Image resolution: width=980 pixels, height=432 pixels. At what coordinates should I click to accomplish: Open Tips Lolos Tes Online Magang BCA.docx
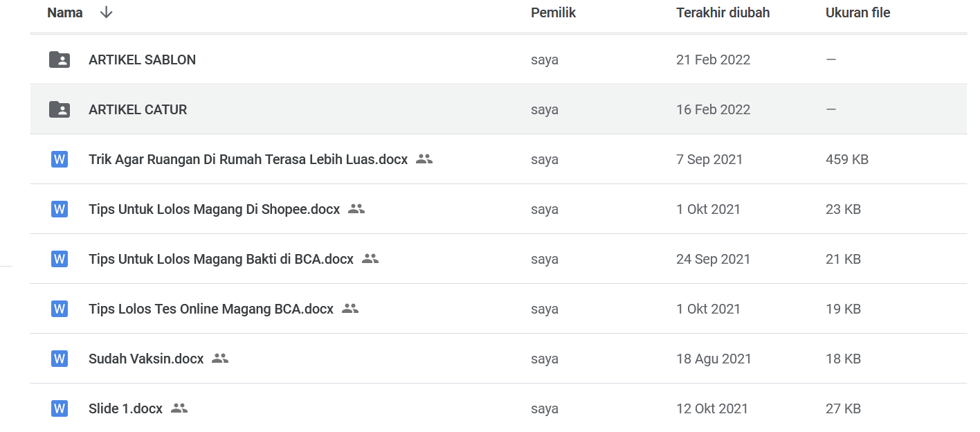[x=210, y=309]
